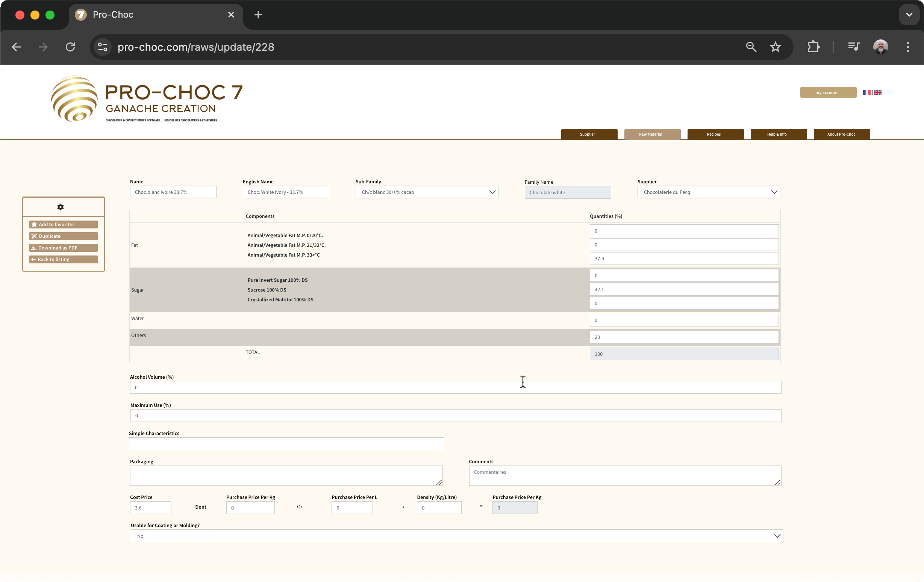Open Usable for Coating or Molding dropdown
Image resolution: width=924 pixels, height=582 pixels.
(x=457, y=536)
